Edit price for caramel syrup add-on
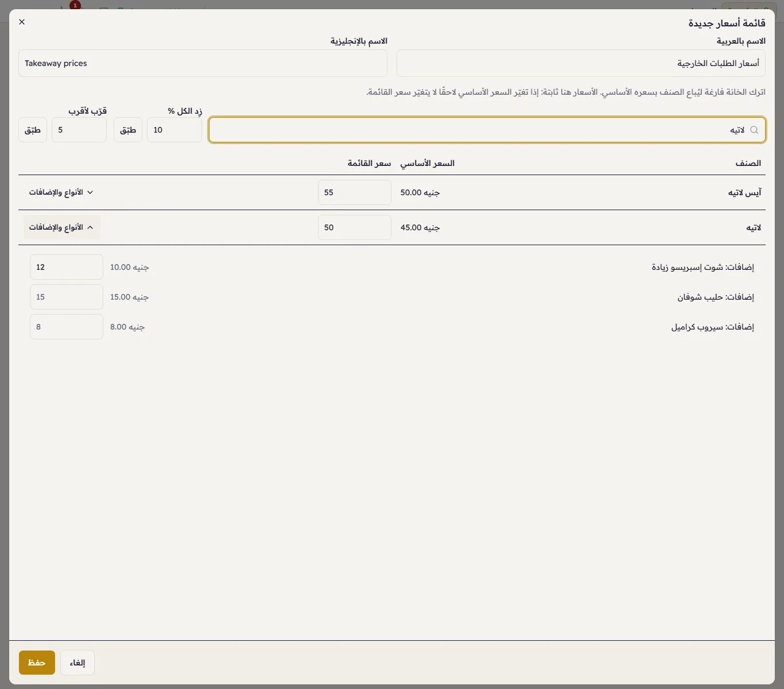Image resolution: width=784 pixels, height=689 pixels. (67, 327)
